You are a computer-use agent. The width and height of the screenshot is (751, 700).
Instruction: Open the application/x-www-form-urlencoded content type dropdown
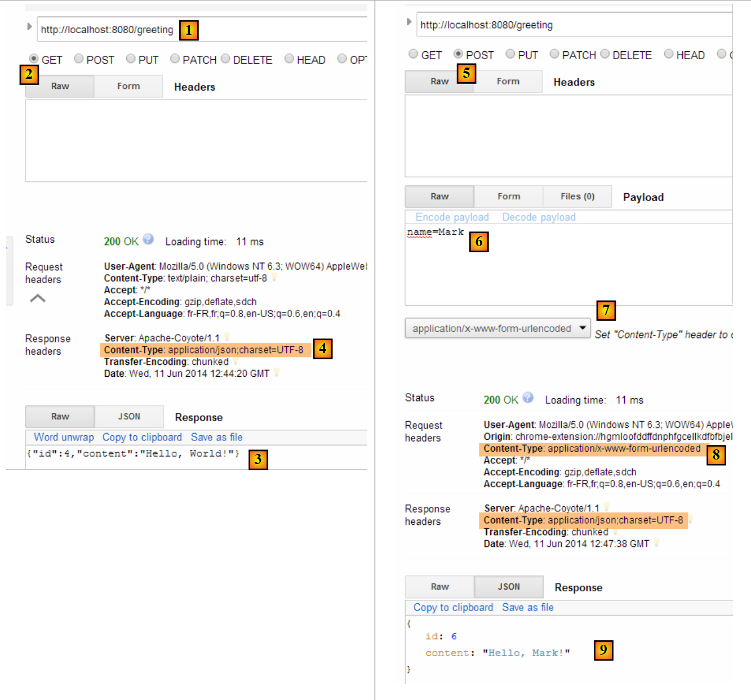coord(497,328)
